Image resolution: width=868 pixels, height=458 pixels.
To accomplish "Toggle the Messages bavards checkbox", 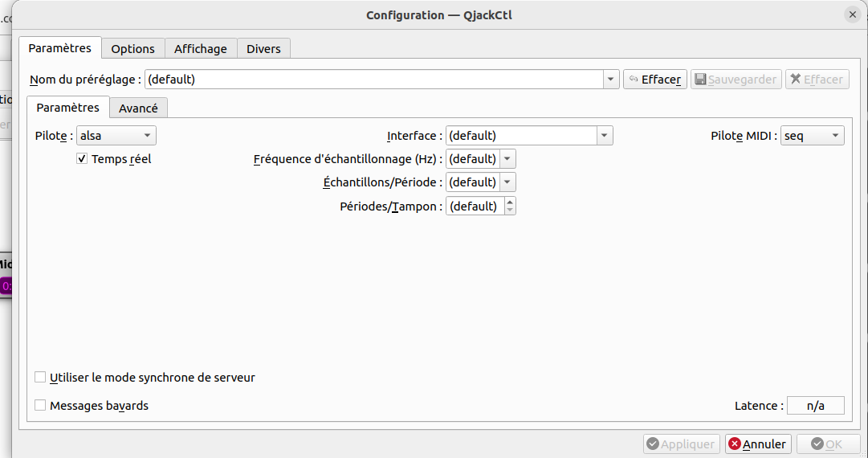I will click(40, 406).
